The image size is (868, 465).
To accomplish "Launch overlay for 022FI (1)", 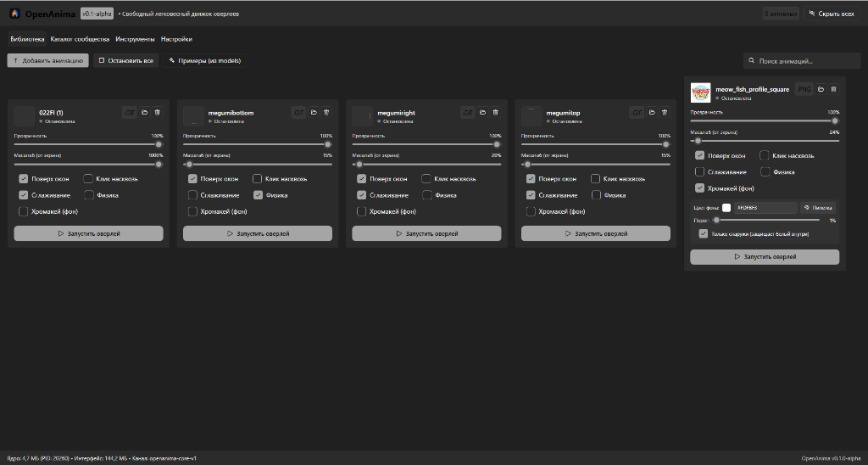I will (x=88, y=233).
